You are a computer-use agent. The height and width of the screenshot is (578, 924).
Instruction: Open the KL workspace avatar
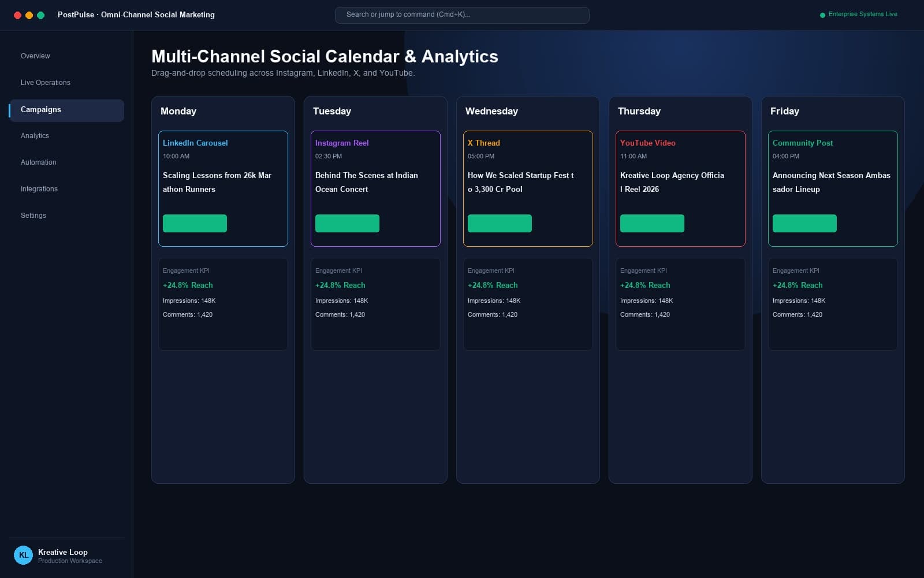(x=23, y=555)
